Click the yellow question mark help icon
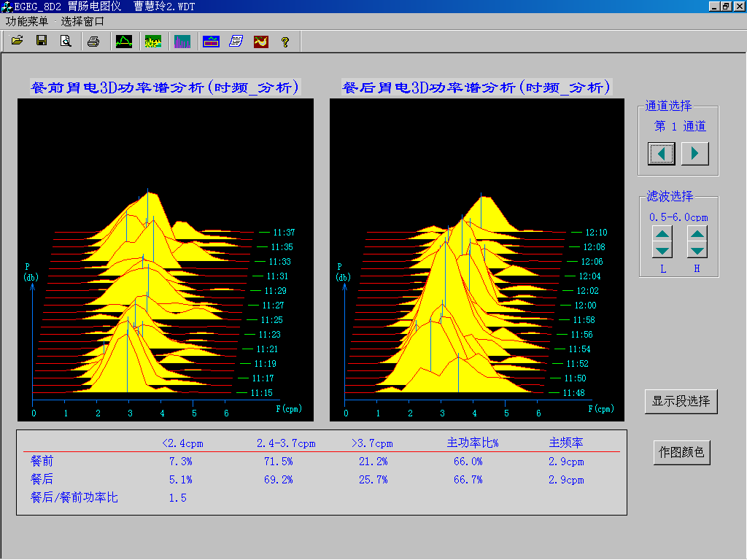Screen dimensions: 747x560 [x=285, y=42]
